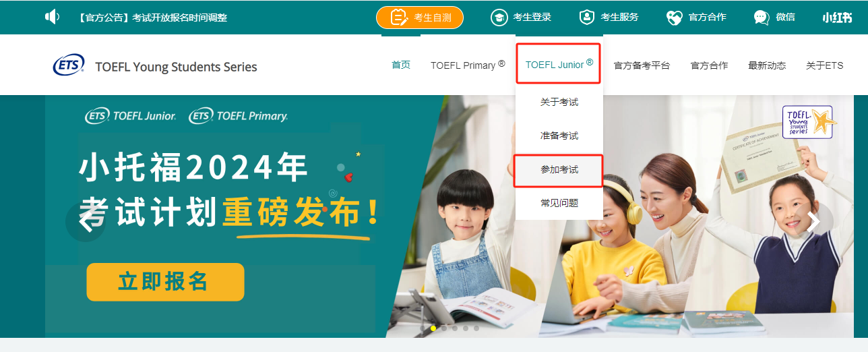Click the speaker announcement icon

coord(52,17)
